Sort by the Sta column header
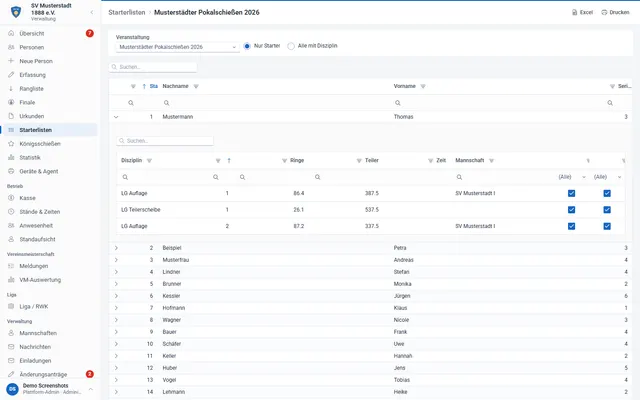Image resolution: width=640 pixels, height=400 pixels. (x=153, y=87)
